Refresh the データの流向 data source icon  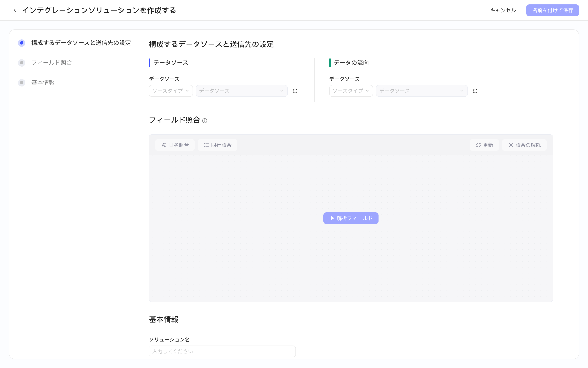pos(475,91)
